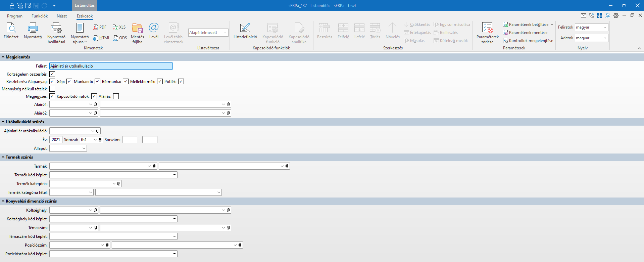Click the Év input field

[56, 140]
